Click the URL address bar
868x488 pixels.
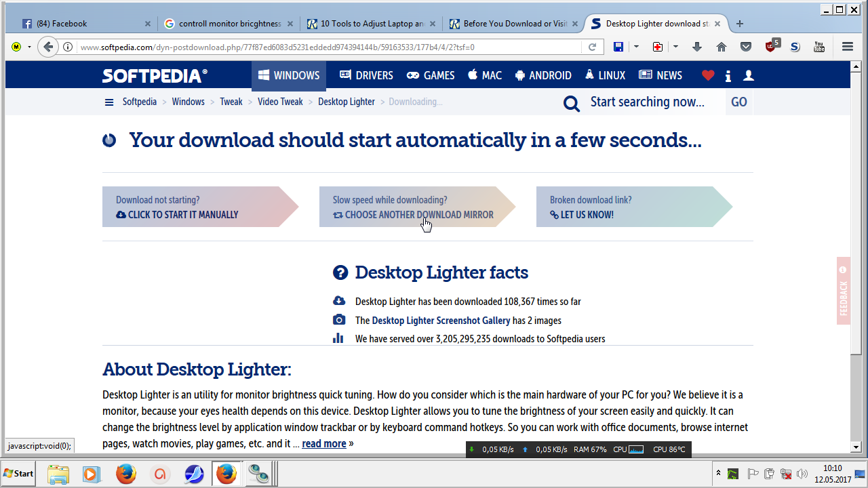click(x=329, y=47)
